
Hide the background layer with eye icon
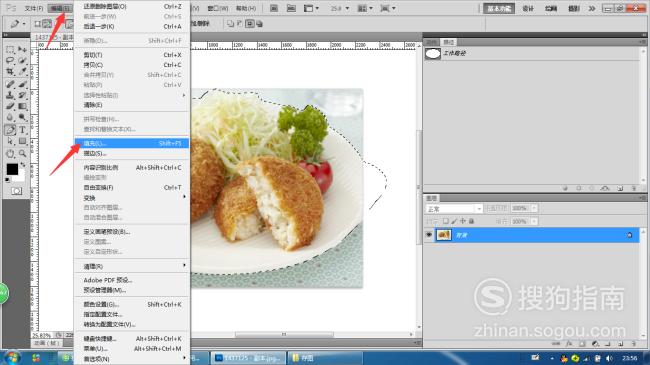click(x=429, y=235)
